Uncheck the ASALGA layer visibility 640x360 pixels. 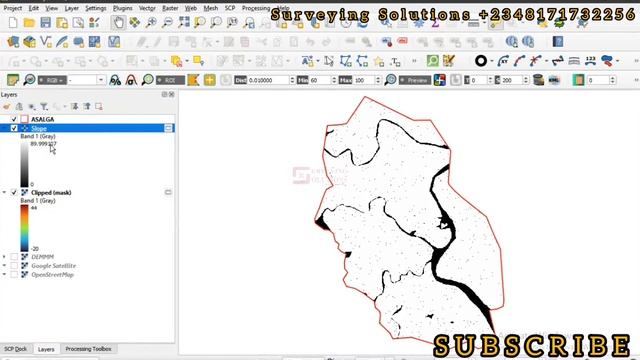pyautogui.click(x=14, y=119)
